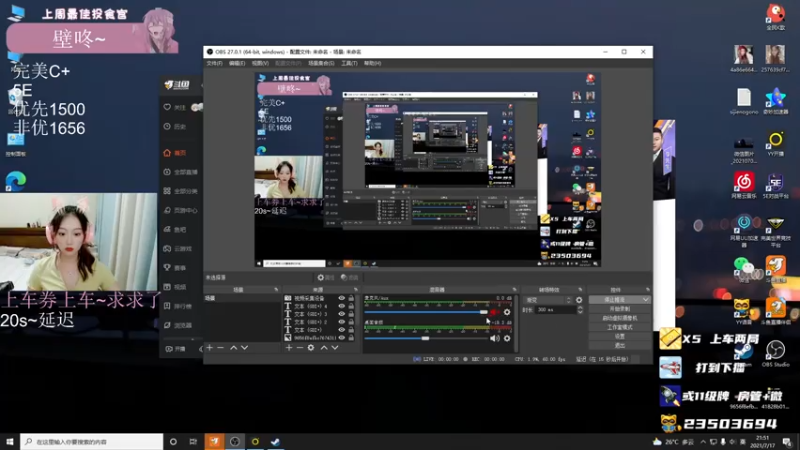Add a new source with plus icon
The image size is (800, 450).
click(289, 347)
